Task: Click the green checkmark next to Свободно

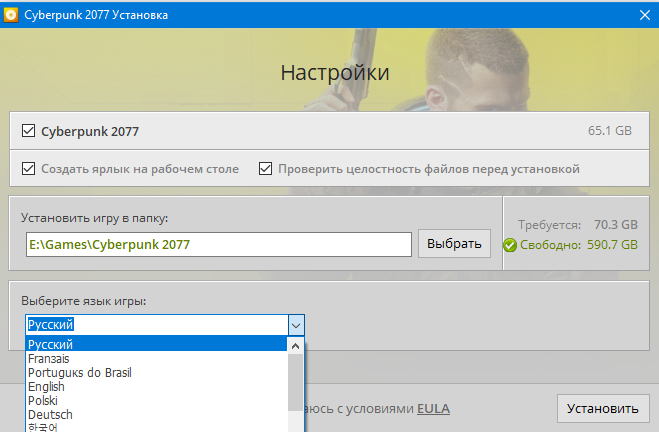Action: click(510, 245)
